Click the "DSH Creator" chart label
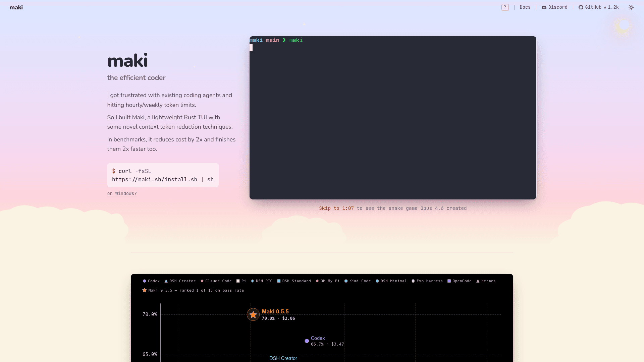The width and height of the screenshot is (644, 362). click(283, 358)
